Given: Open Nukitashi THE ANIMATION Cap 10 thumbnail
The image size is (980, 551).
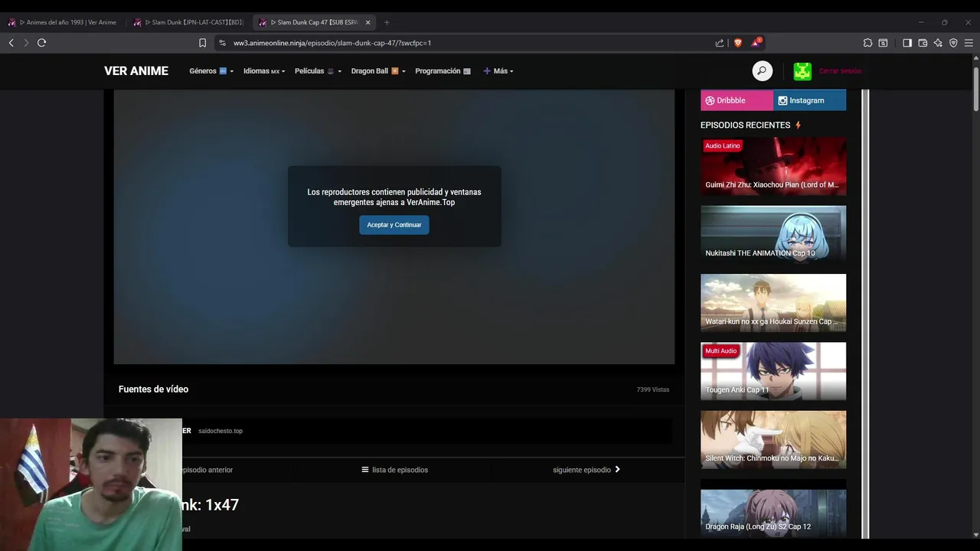Looking at the screenshot, I should point(773,234).
